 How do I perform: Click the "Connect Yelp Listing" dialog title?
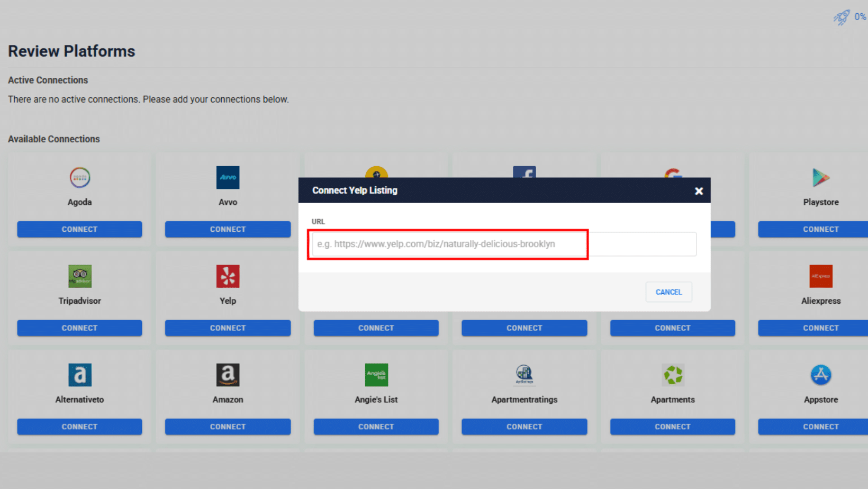click(355, 191)
